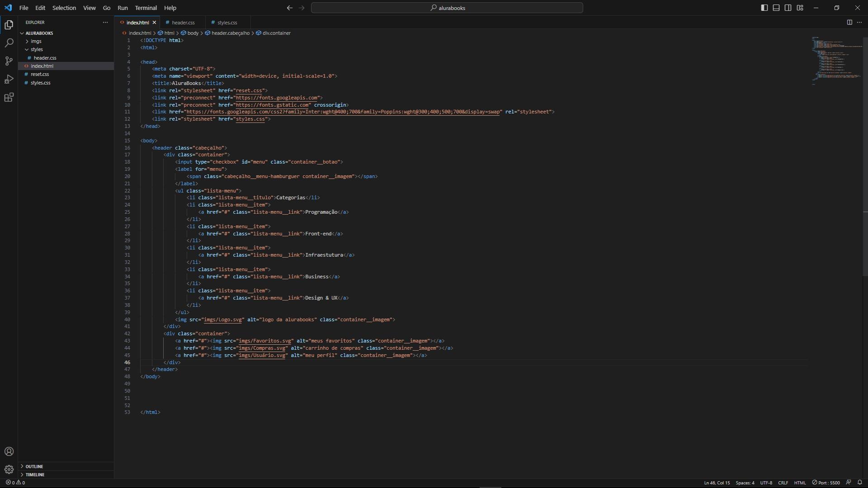Image resolution: width=868 pixels, height=488 pixels.
Task: Open the Accounts menu icon
Action: (9, 451)
